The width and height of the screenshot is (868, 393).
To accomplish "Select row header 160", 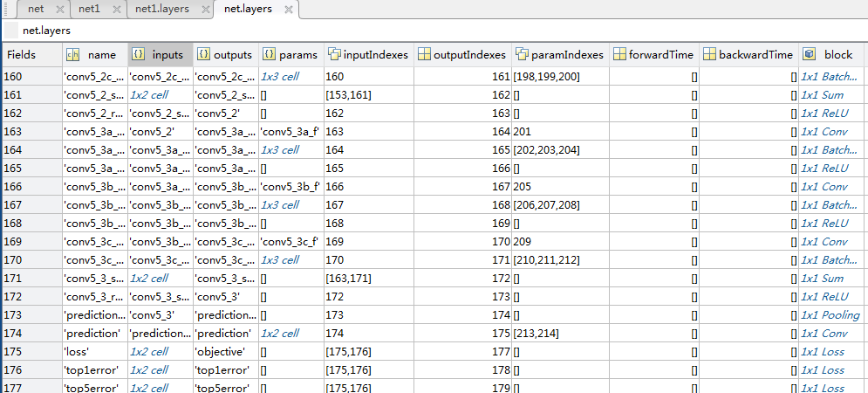I will pyautogui.click(x=32, y=77).
